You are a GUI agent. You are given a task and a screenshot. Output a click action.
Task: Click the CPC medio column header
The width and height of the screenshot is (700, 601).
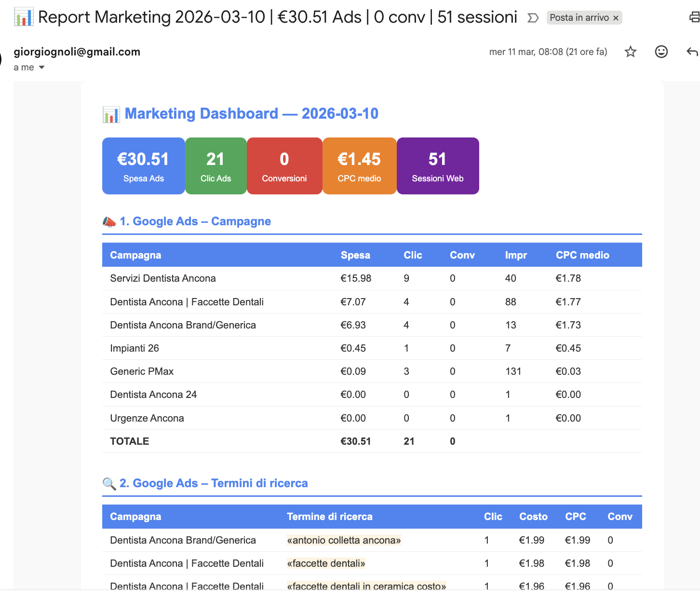[582, 255]
